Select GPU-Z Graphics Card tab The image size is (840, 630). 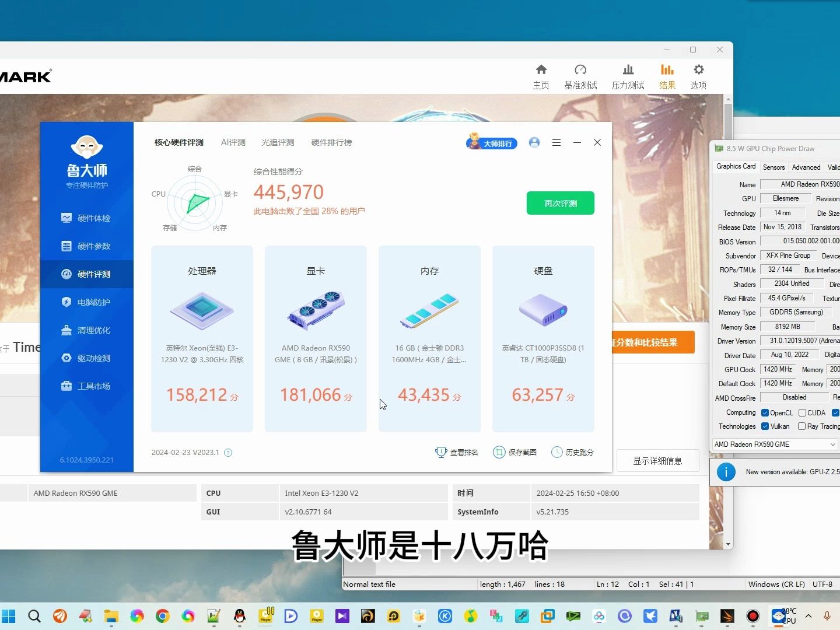click(736, 167)
